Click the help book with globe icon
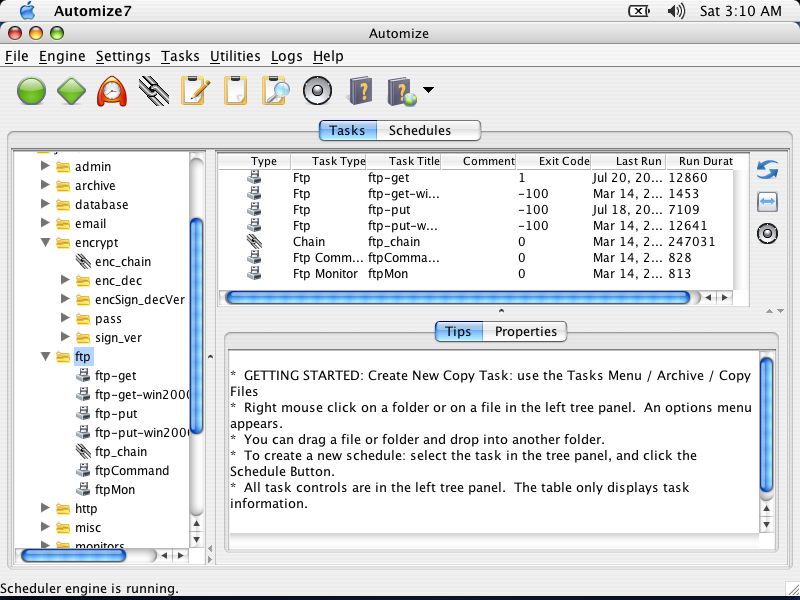Image resolution: width=800 pixels, height=600 pixels. click(x=402, y=91)
